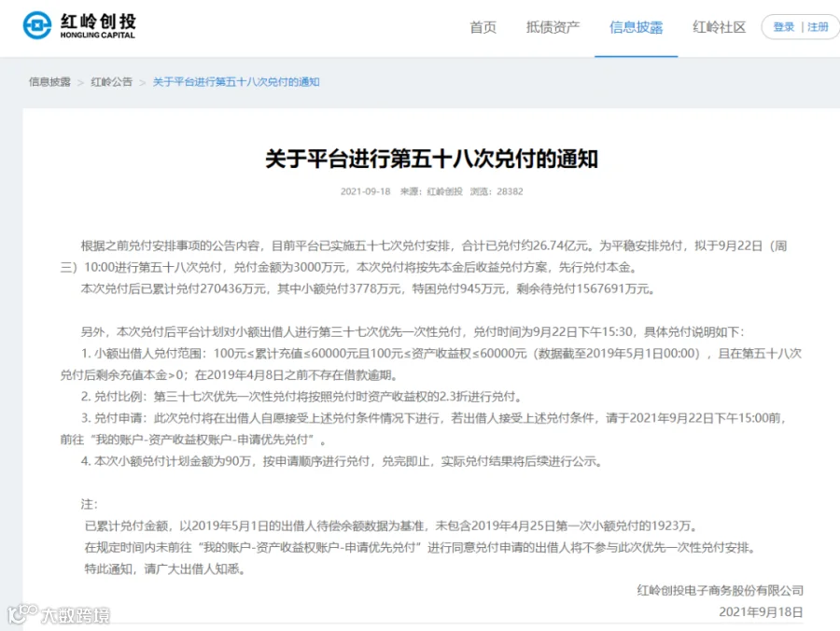Click the Hongling Capital logo
Image resolution: width=840 pixels, height=631 pixels.
(x=79, y=26)
